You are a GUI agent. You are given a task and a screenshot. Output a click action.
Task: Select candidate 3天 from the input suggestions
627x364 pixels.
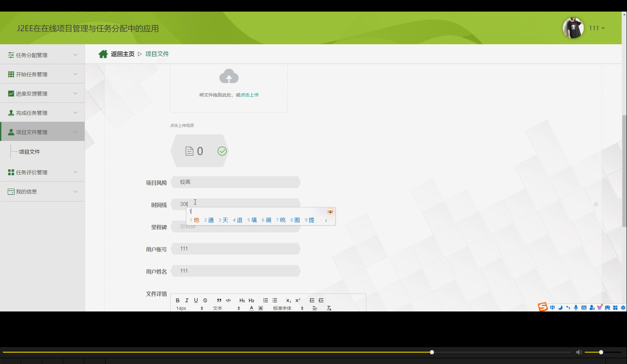tap(223, 220)
